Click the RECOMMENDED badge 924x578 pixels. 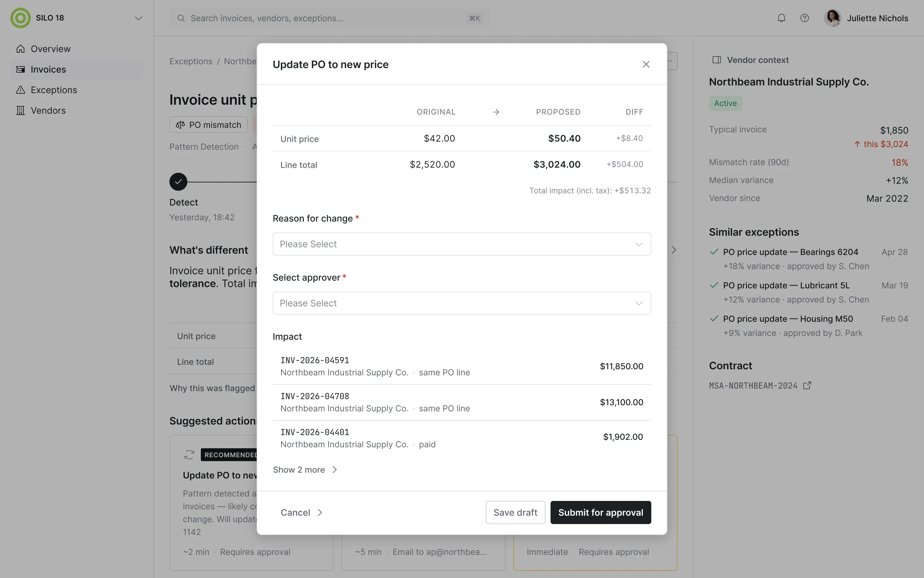click(229, 455)
